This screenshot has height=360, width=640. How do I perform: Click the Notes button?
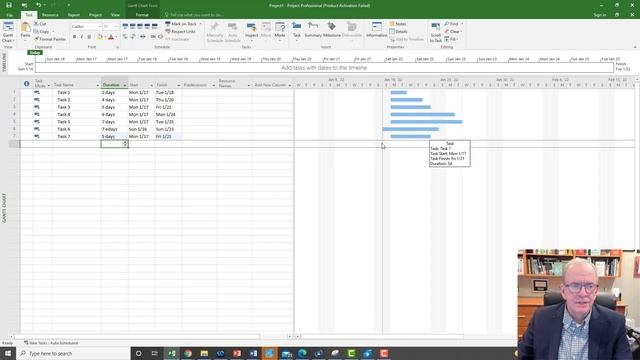click(398, 24)
